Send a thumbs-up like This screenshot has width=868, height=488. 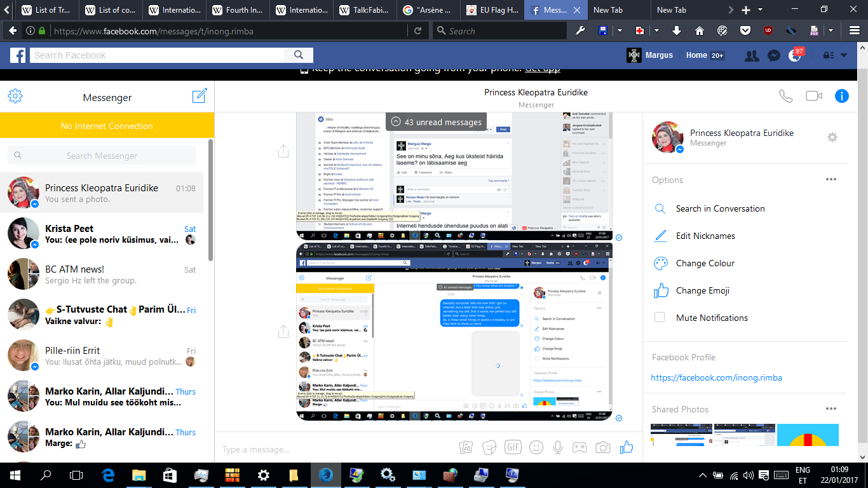627,447
